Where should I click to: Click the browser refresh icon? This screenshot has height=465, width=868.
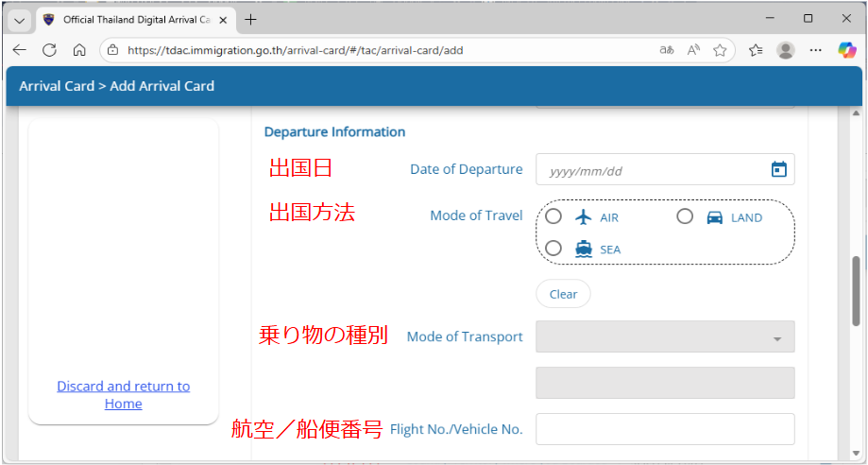(49, 50)
